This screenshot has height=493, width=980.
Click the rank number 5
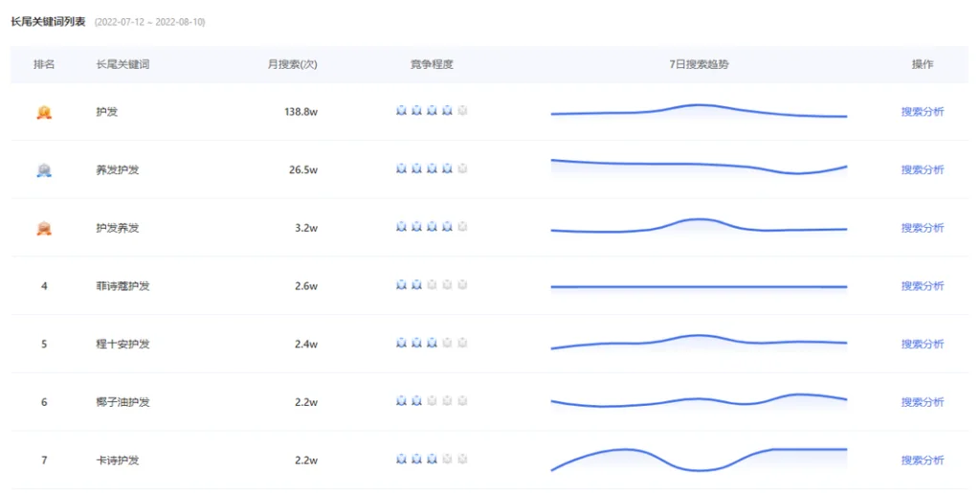pyautogui.click(x=44, y=345)
